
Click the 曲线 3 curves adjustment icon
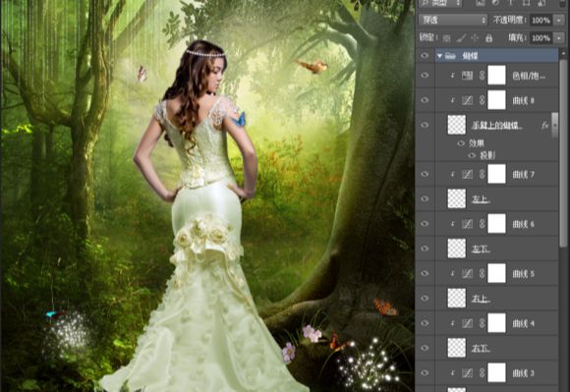point(467,372)
